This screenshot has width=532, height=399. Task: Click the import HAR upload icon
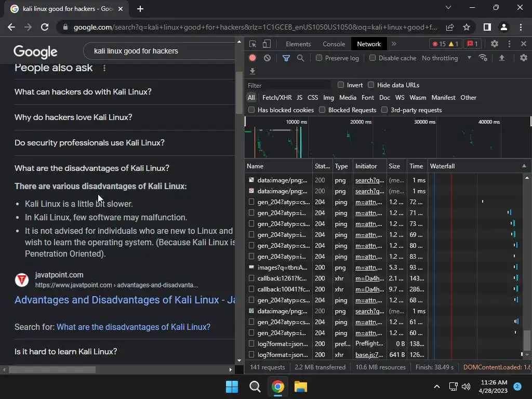(x=502, y=58)
